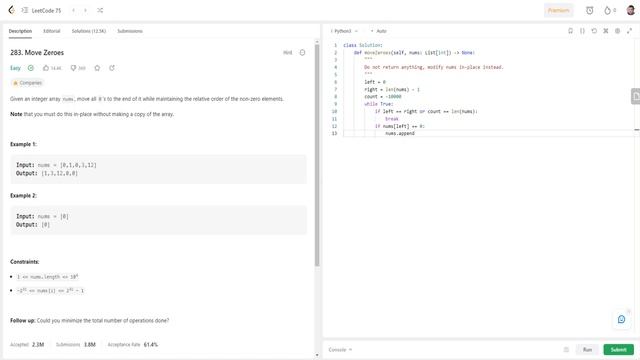This screenshot has height=360, width=640.
Task: Show the Companies tag
Action: click(27, 83)
